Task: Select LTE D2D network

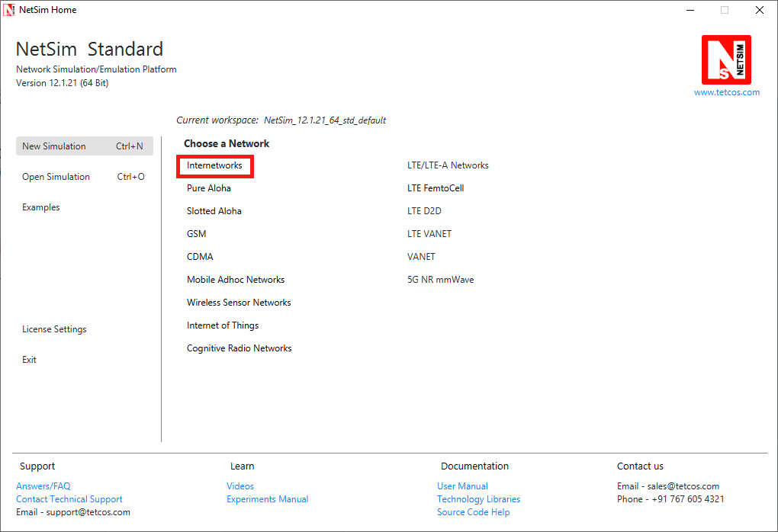Action: [x=424, y=211]
